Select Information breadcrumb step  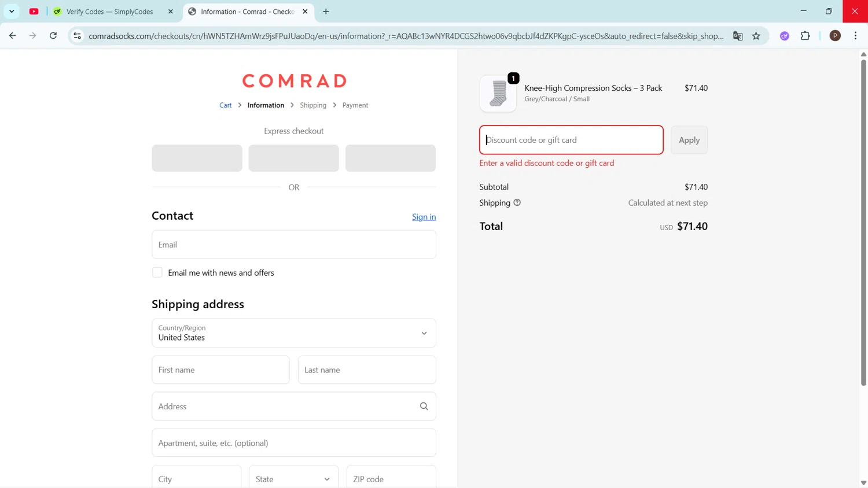click(266, 105)
